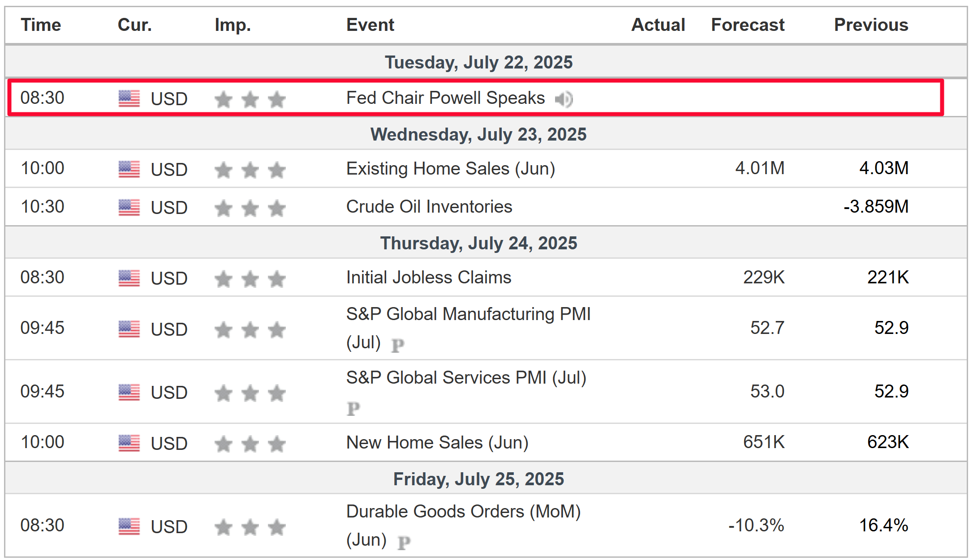Open Durable Goods Orders (MoM) event
This screenshot has width=973, height=560.
point(463,526)
